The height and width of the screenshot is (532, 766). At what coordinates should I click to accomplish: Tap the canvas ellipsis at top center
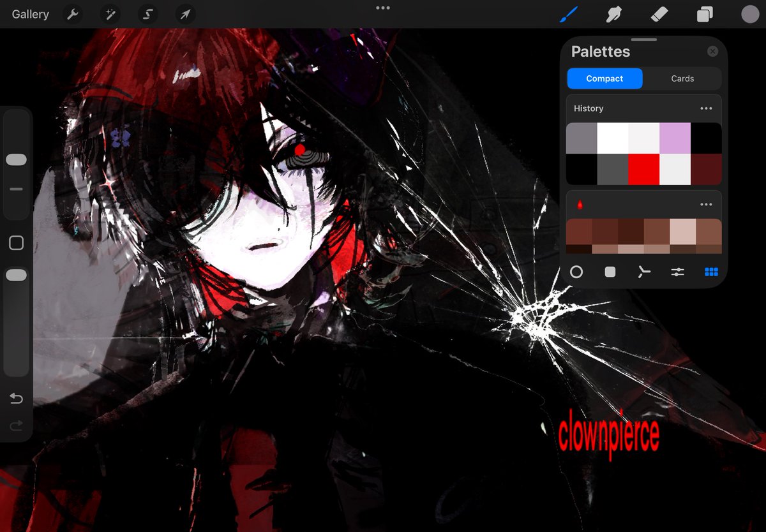pyautogui.click(x=382, y=8)
